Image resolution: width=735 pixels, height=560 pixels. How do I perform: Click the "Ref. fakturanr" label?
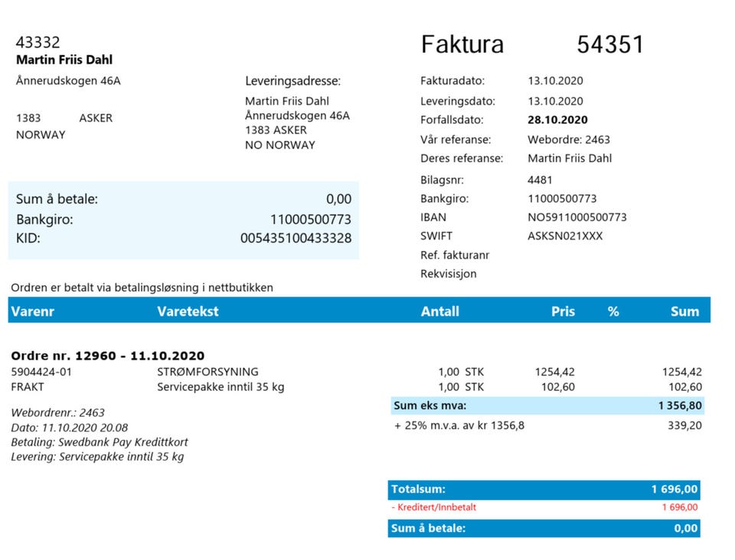pyautogui.click(x=455, y=256)
